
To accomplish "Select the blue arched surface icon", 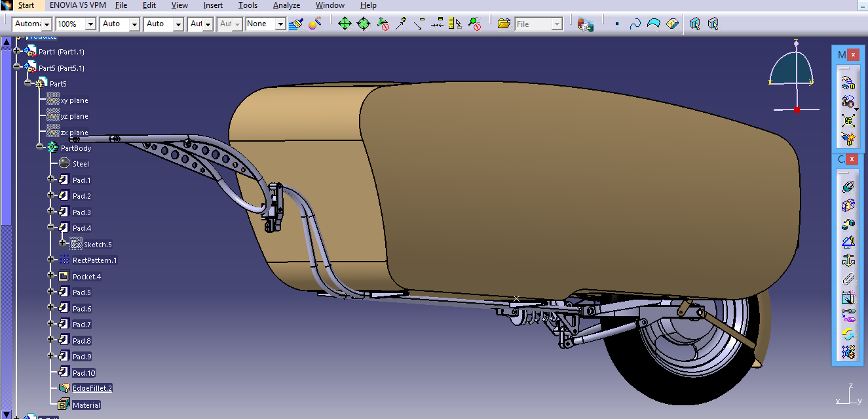I will point(653,24).
